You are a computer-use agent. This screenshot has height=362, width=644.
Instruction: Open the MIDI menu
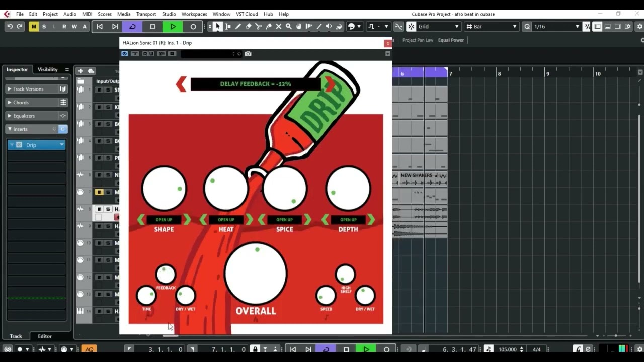(87, 14)
